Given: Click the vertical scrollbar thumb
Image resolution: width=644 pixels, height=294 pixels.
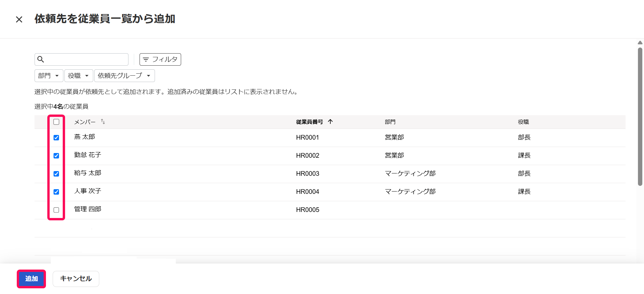Looking at the screenshot, I should pos(640,117).
